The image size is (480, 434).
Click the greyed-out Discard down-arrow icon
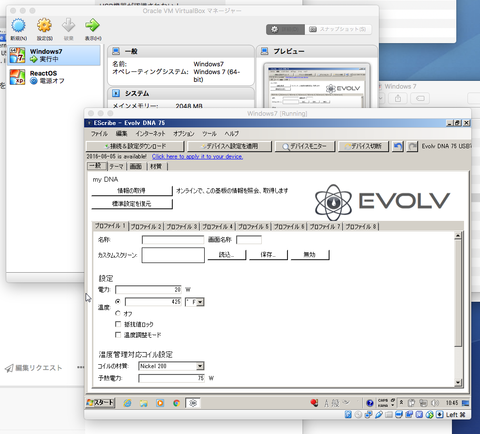tap(69, 25)
